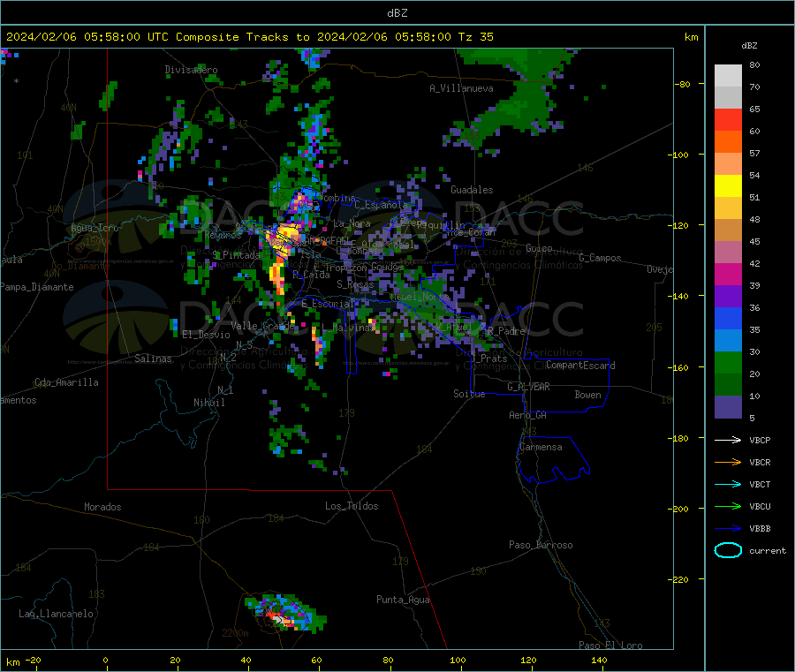Select the magenta 39-42 dBZ legend swatch

[728, 274]
